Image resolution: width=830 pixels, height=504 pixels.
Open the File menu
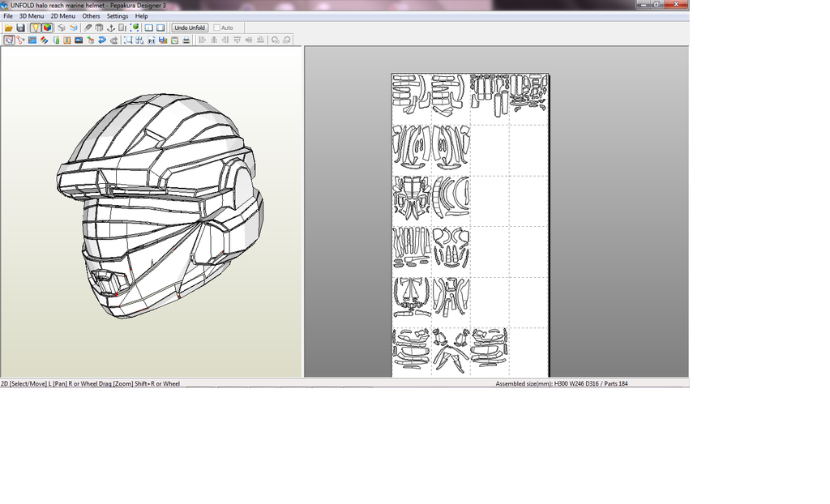point(8,16)
